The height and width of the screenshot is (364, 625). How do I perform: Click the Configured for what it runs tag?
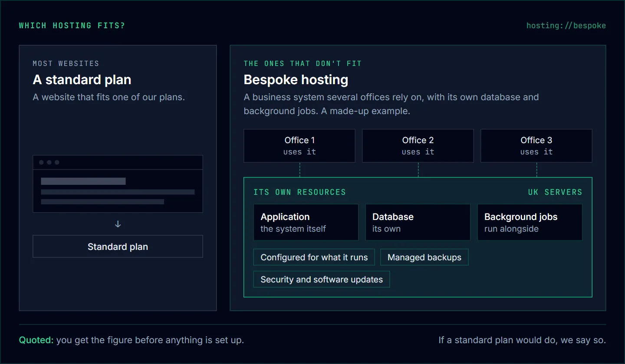click(314, 257)
